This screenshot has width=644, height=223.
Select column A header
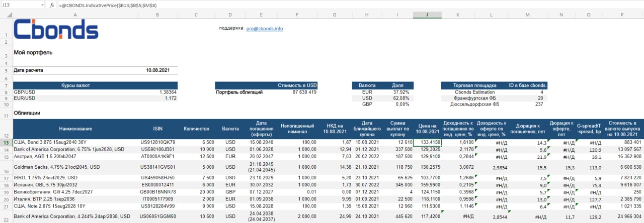[x=75, y=15]
